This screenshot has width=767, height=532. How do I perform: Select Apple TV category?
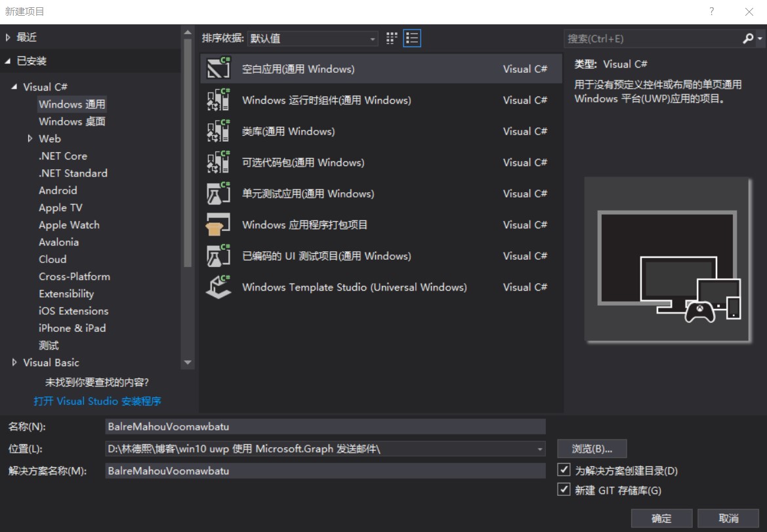click(x=60, y=207)
